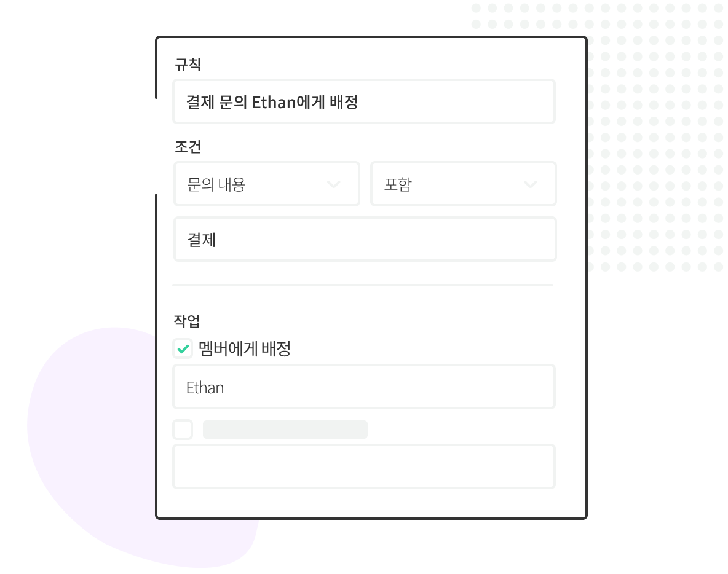
Task: Click the horizontal divider above 작업
Action: pos(363,285)
